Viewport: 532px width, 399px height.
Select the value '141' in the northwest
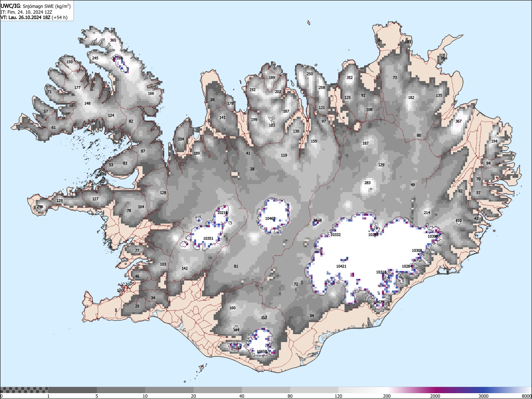(222, 118)
